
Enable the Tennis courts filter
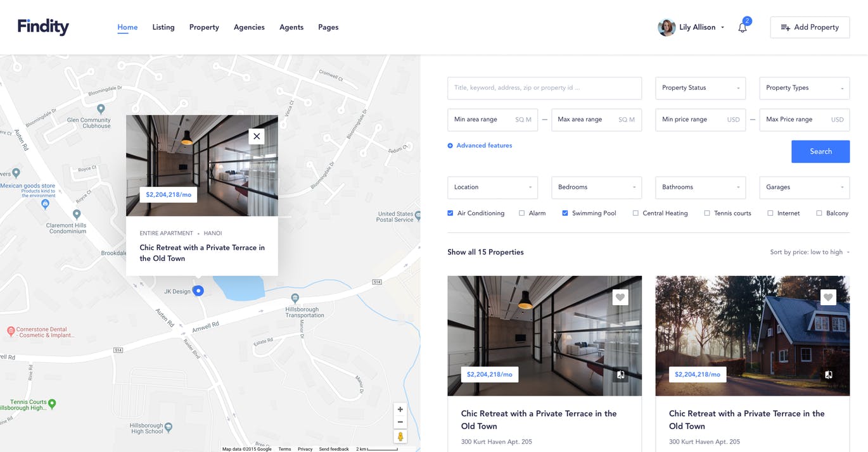click(706, 213)
